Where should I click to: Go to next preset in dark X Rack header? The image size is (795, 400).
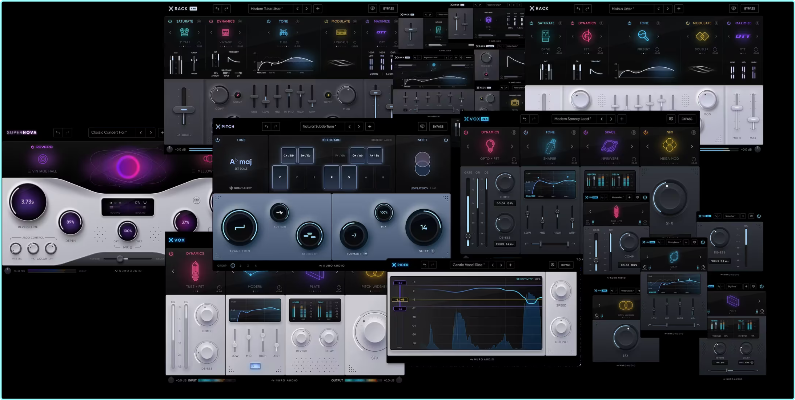pos(306,9)
